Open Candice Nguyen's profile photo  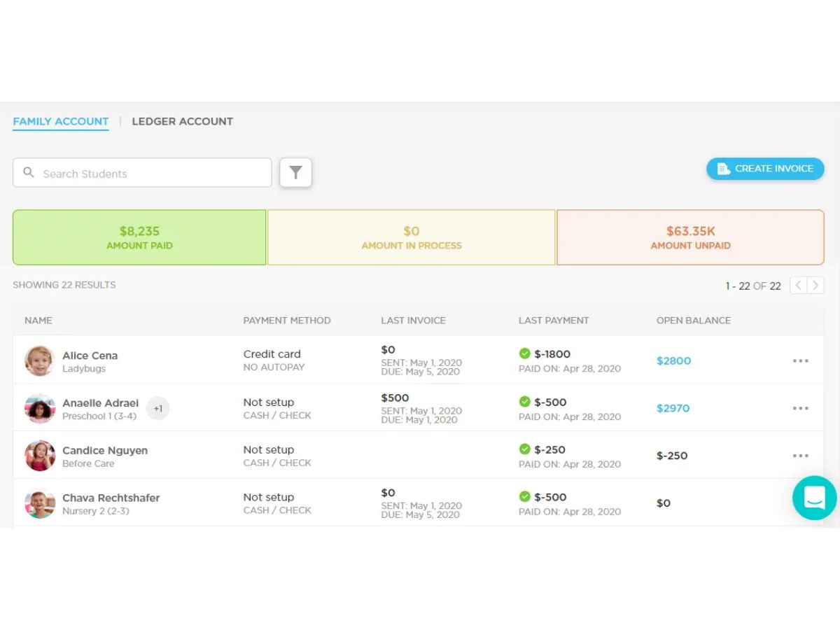pos(40,456)
